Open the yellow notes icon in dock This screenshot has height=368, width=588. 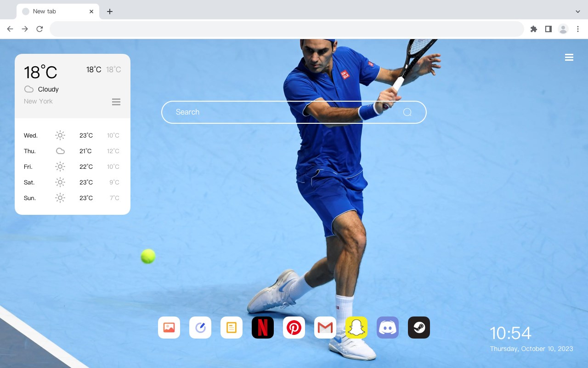pos(232,328)
